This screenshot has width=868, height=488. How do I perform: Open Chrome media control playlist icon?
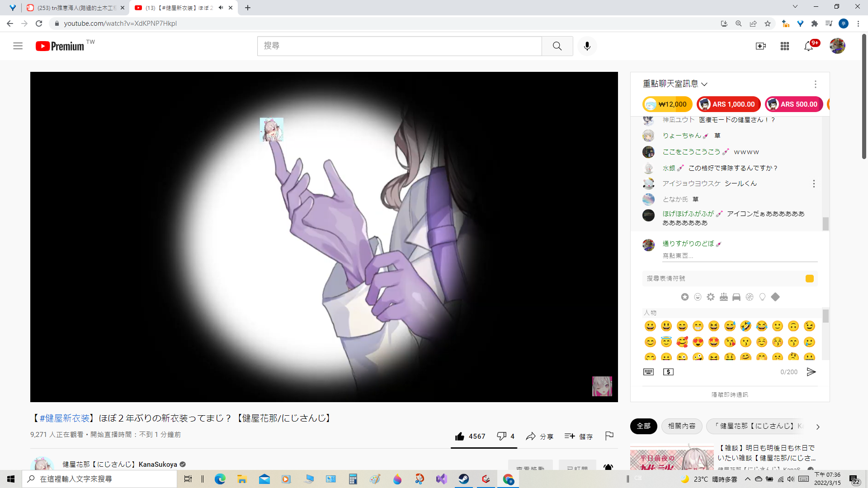829,23
